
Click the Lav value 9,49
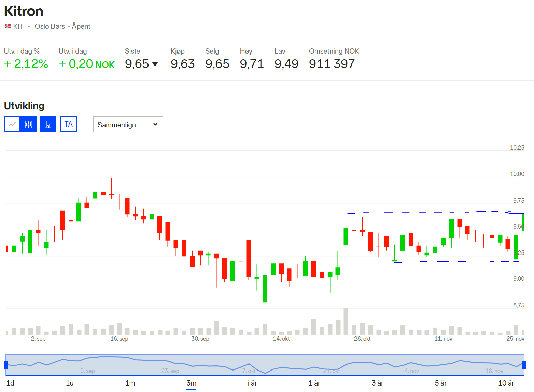coord(286,64)
